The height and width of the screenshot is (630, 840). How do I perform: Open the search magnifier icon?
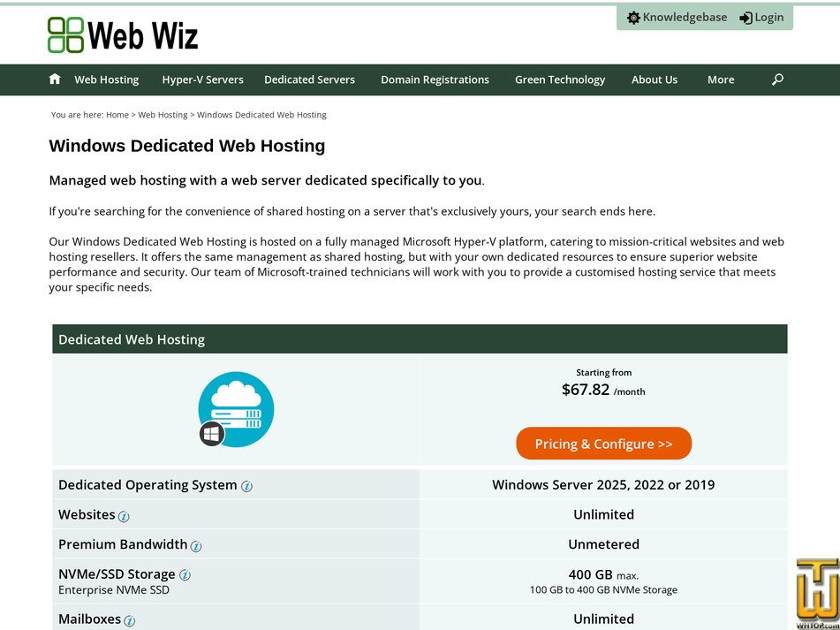tap(777, 80)
